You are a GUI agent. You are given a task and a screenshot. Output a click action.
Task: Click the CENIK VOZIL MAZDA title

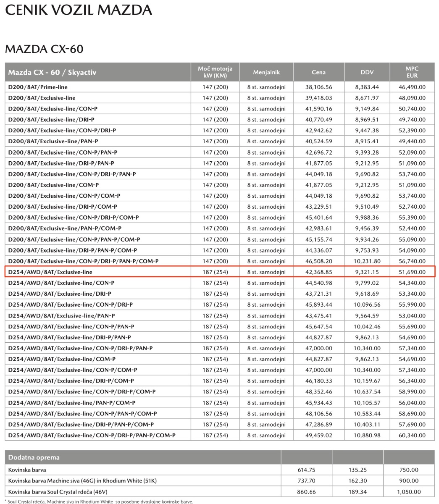pos(78,10)
